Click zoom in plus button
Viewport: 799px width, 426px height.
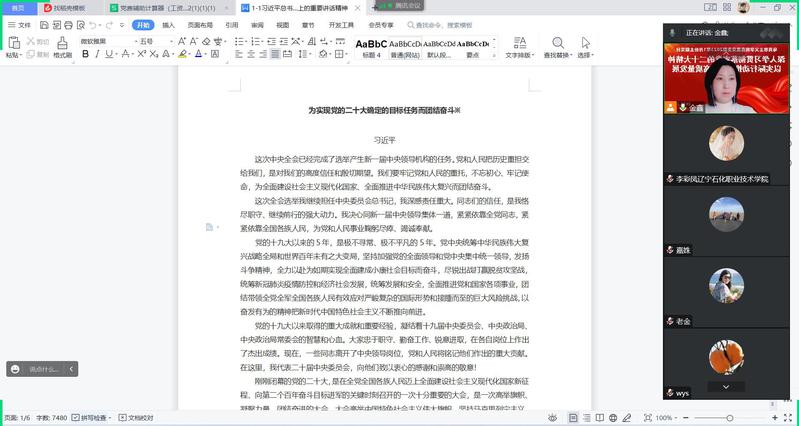click(x=775, y=418)
